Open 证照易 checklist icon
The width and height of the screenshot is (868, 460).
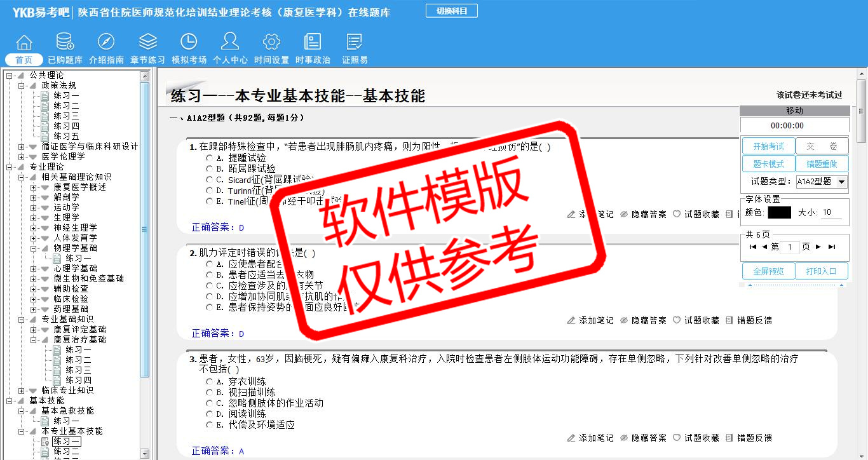[354, 43]
